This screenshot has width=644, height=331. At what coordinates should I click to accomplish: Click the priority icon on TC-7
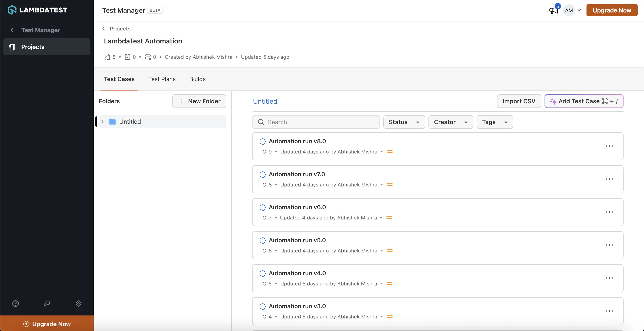tap(389, 218)
